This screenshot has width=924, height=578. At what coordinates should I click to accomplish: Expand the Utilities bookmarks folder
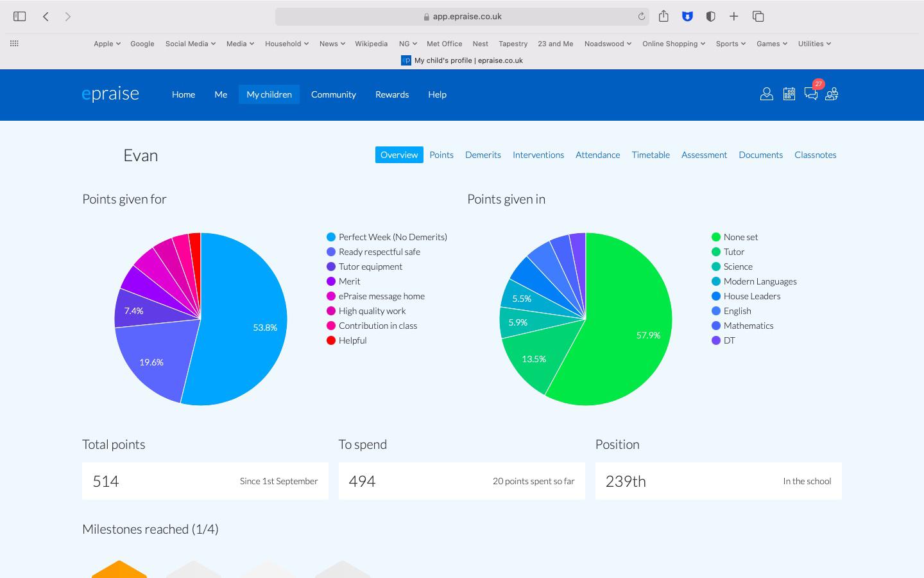[814, 44]
